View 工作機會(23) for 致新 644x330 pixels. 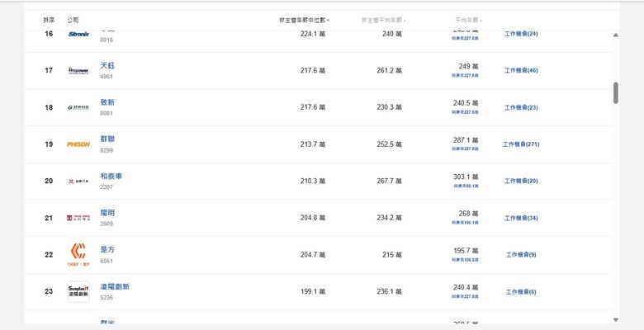(x=521, y=107)
